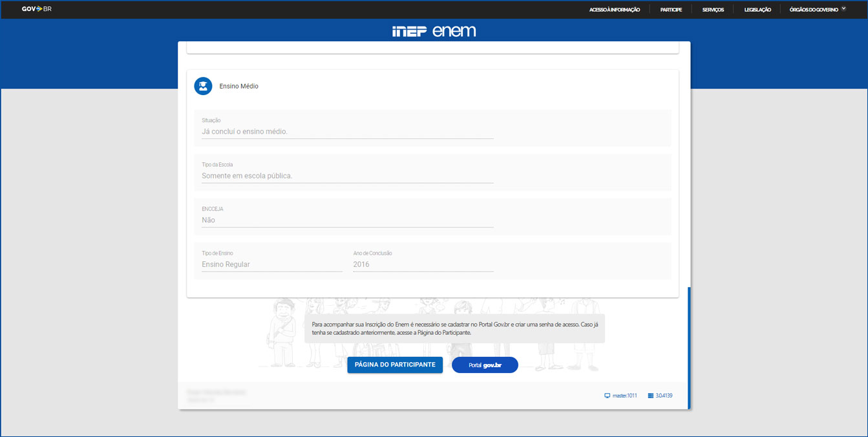Open the Participe menu item
The width and height of the screenshot is (868, 437).
[671, 10]
